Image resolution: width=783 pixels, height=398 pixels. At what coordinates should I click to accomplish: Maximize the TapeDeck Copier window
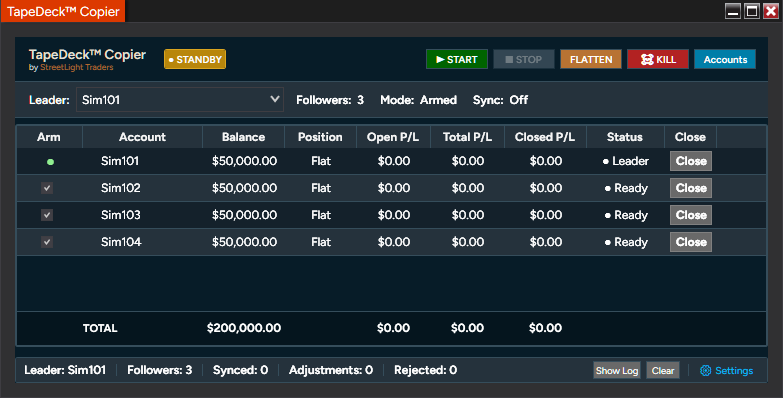pyautogui.click(x=752, y=11)
